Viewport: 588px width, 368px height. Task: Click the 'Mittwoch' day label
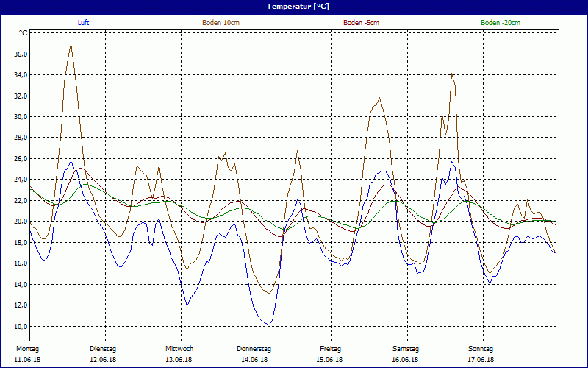pos(179,349)
